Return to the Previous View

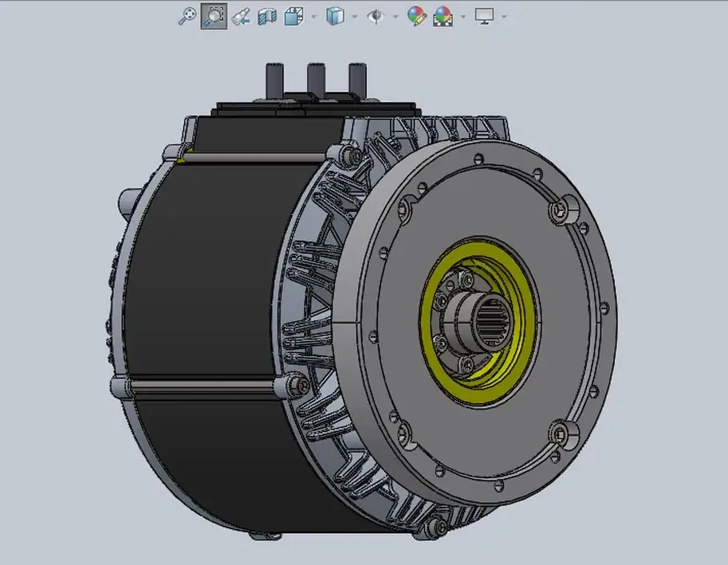[x=241, y=17]
